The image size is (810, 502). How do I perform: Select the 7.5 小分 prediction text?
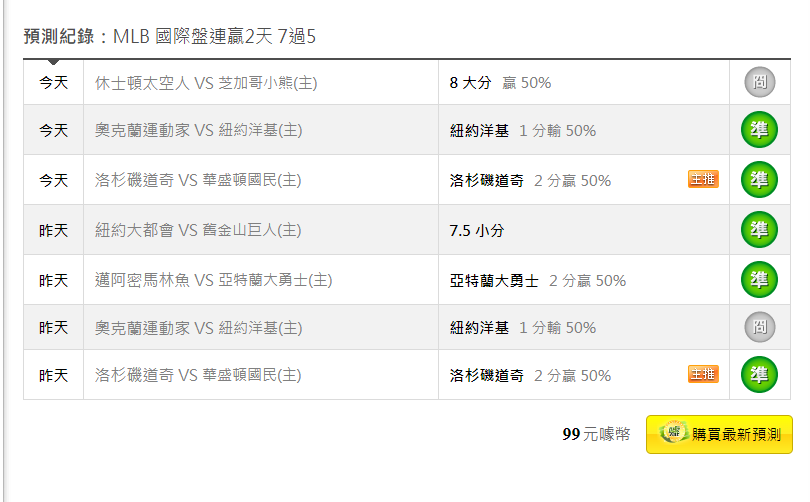click(476, 230)
